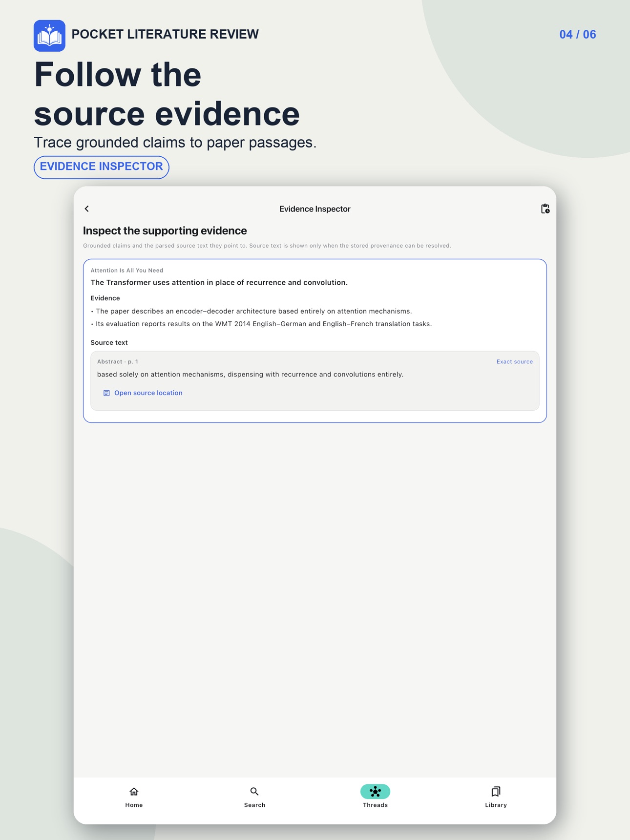Select the Threads tab
The image size is (630, 840).
375,797
